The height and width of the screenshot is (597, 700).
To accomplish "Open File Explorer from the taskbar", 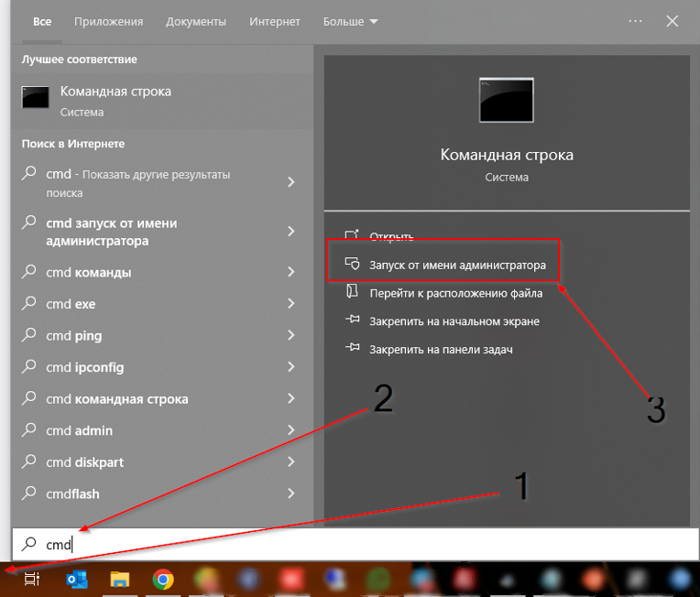I will pyautogui.click(x=120, y=580).
